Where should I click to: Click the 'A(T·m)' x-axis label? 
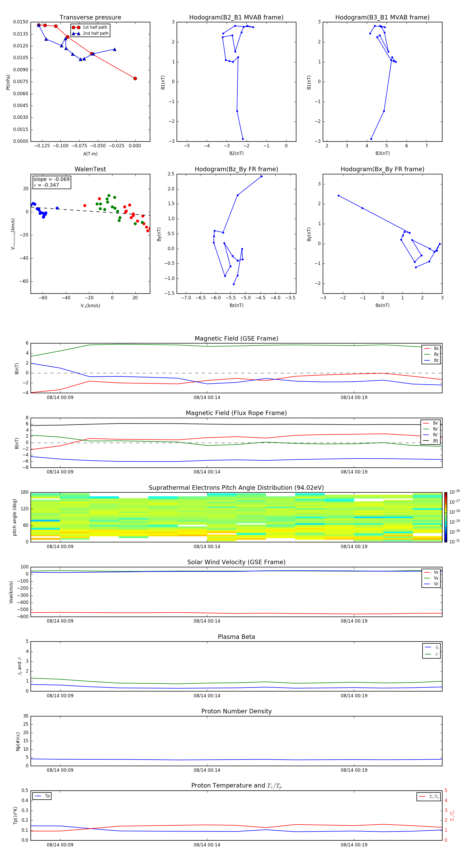point(90,154)
